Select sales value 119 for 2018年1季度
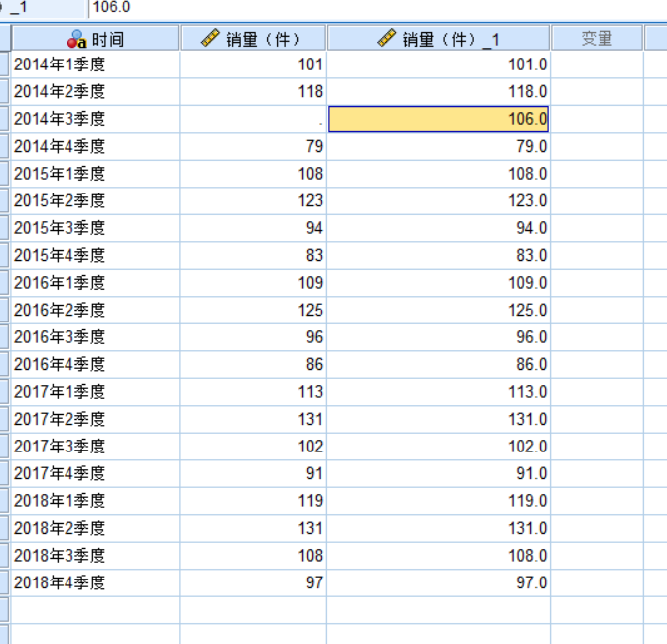The height and width of the screenshot is (644, 667). point(253,501)
